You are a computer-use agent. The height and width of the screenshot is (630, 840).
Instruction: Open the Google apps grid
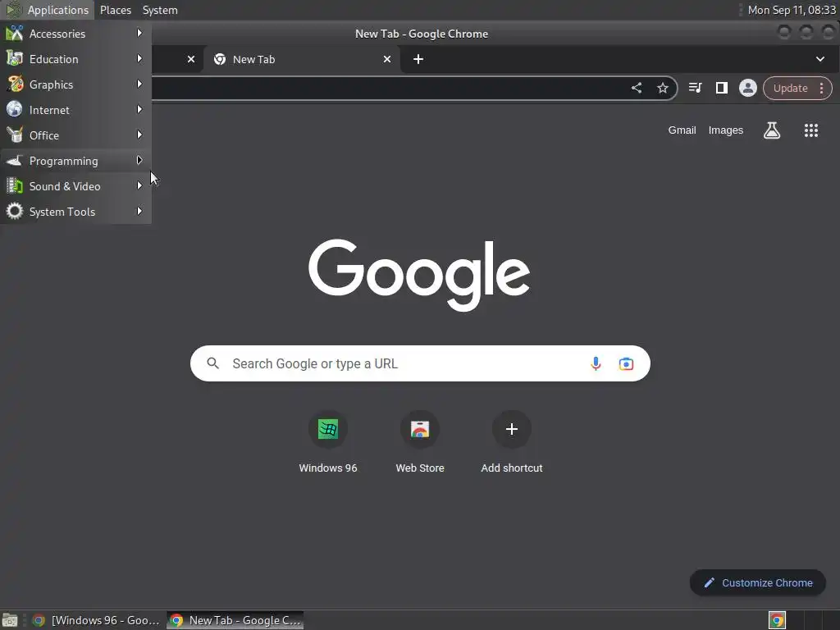811,130
